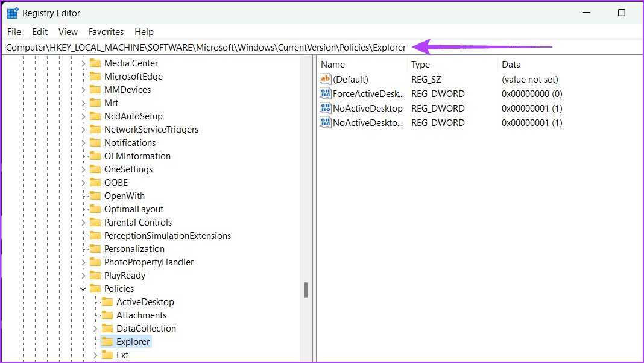Select the MicrosoftEdge key
Screen dimensions: 644x363
(133, 77)
